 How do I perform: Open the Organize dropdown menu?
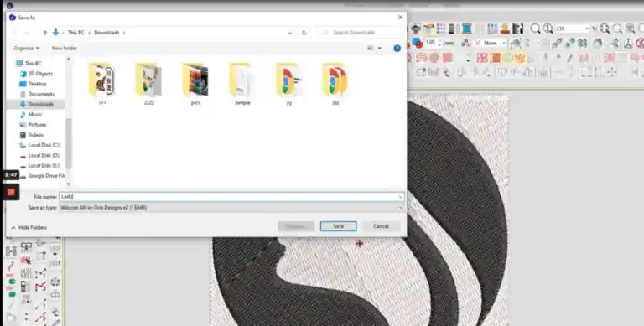tap(26, 48)
